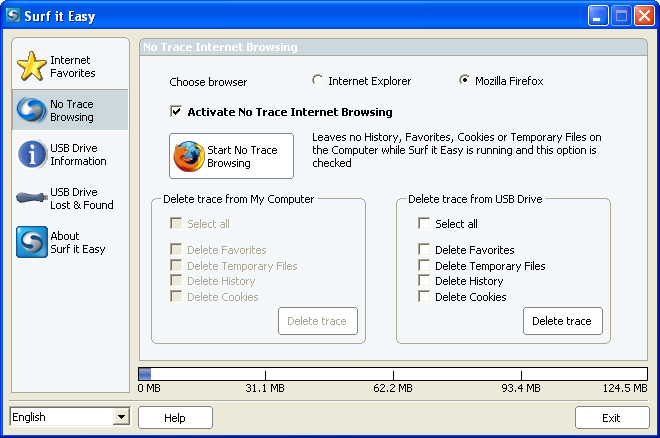
Task: Click Delete Favorites under My Computer
Action: click(176, 249)
